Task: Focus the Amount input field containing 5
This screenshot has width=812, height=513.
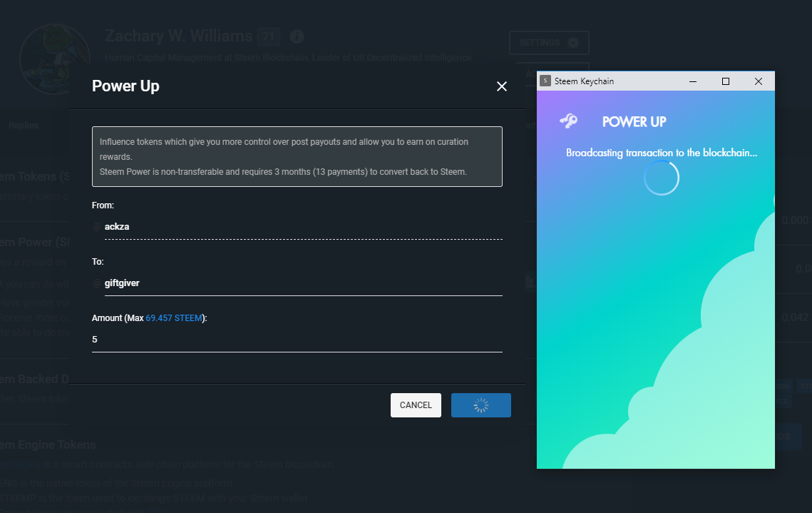Action: [297, 340]
